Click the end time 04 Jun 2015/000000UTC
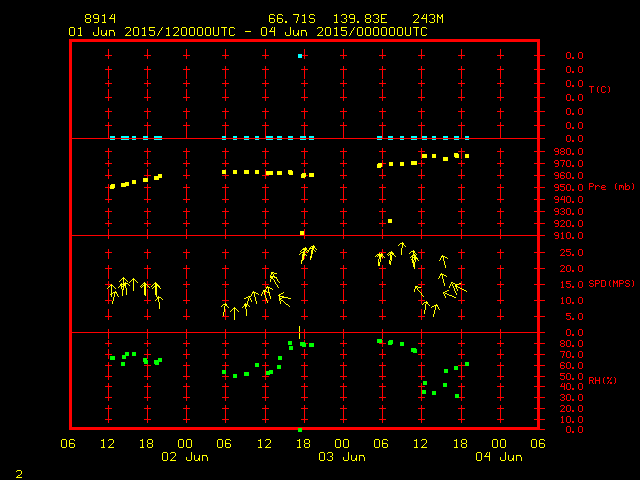 point(344,32)
